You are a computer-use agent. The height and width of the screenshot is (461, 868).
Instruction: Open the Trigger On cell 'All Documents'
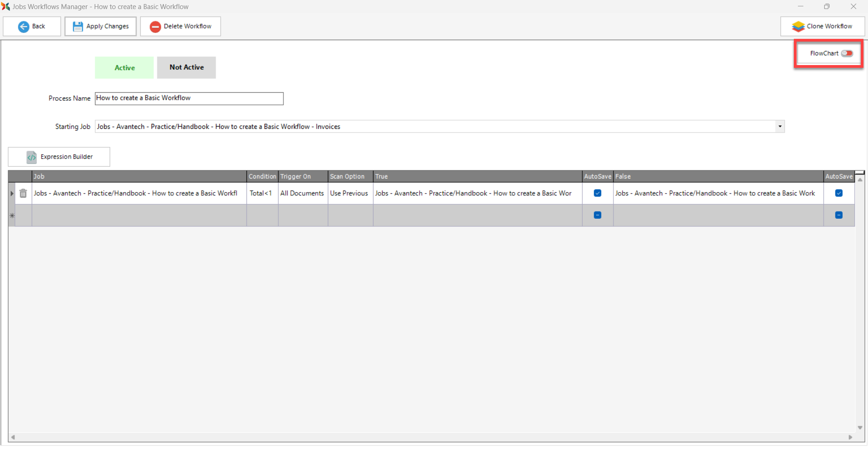302,193
